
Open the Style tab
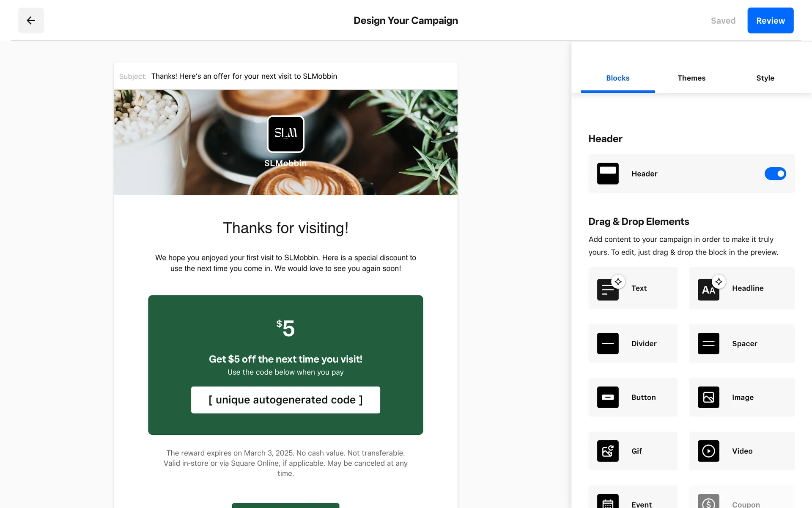tap(765, 78)
